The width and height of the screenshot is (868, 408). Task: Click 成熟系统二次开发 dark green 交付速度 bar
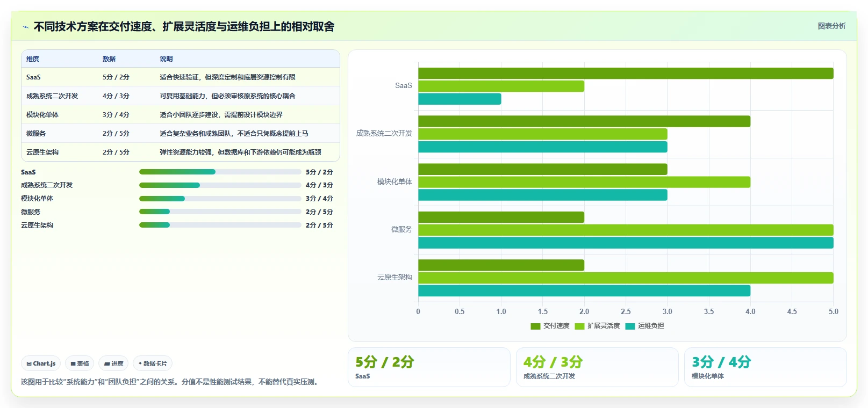pyautogui.click(x=584, y=121)
